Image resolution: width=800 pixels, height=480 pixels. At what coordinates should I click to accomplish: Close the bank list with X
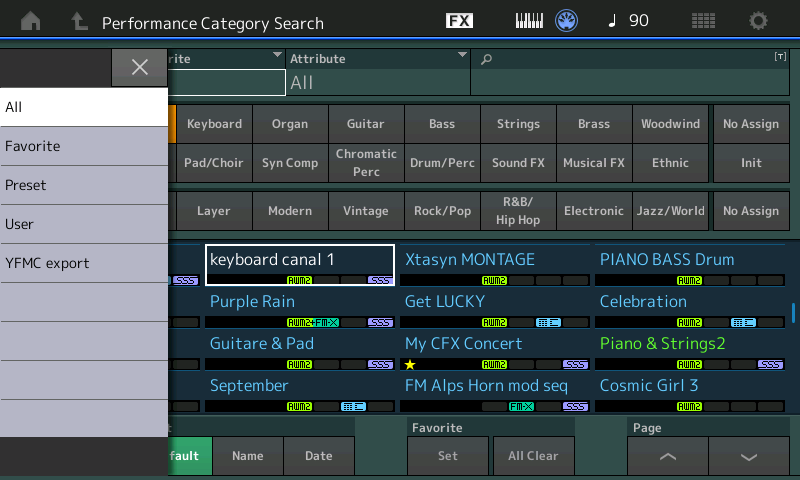[139, 67]
